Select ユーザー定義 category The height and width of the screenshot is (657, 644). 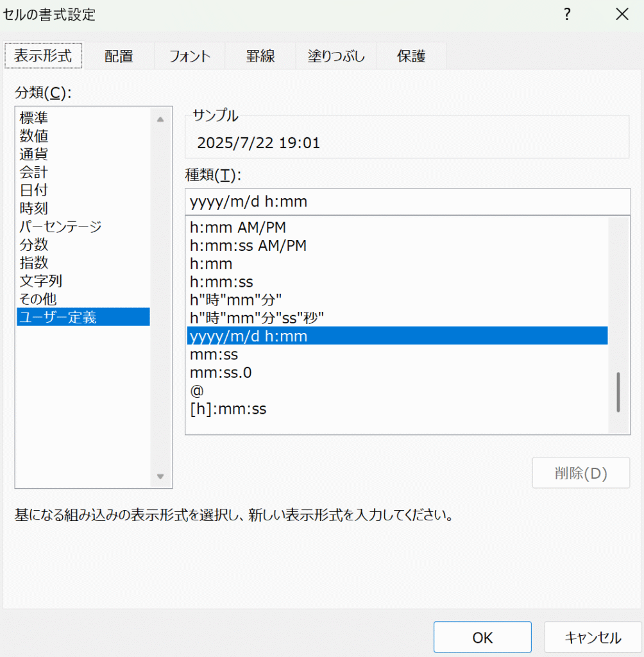83,317
